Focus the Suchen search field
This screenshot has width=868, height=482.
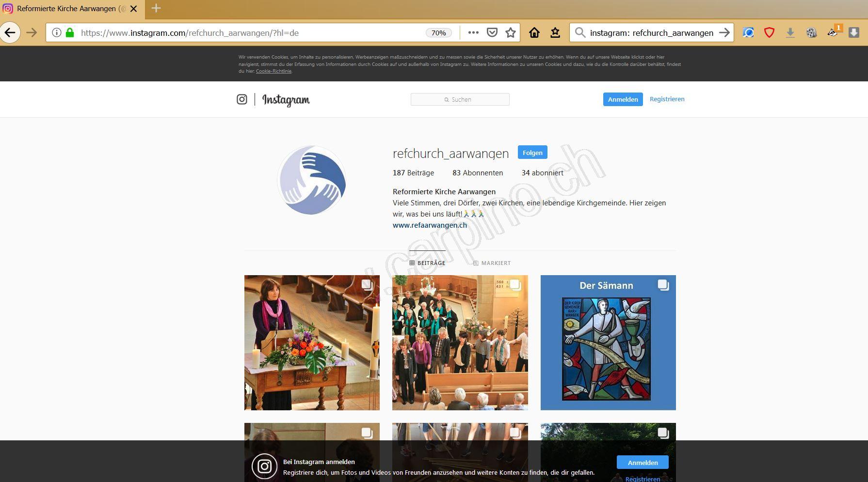coord(460,99)
